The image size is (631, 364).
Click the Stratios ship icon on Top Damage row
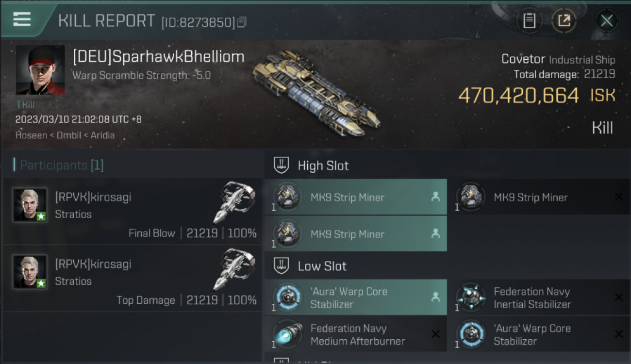234,270
